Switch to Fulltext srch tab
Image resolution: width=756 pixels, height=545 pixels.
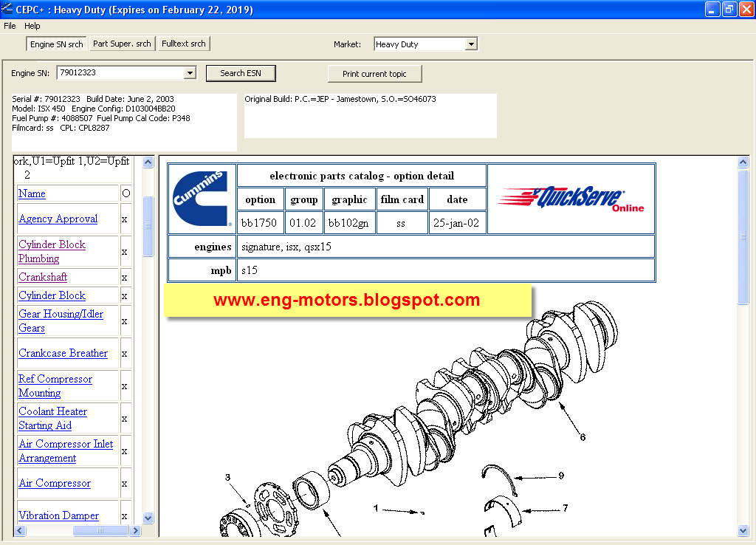[183, 44]
